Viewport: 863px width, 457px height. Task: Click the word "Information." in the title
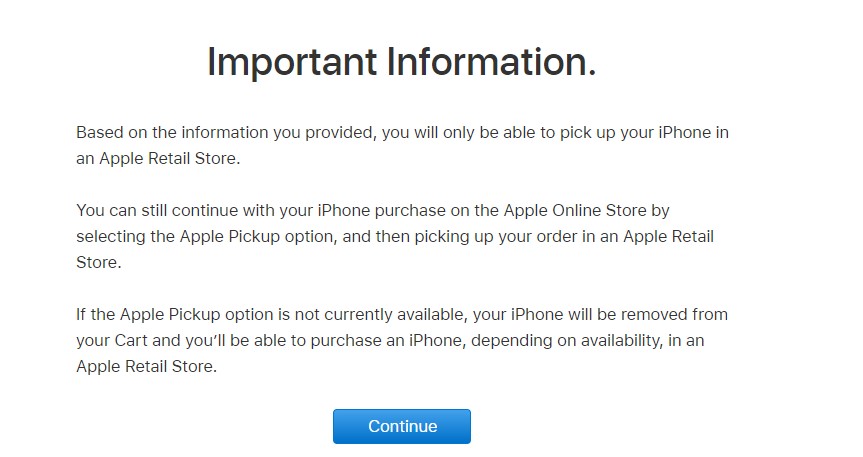(491, 62)
